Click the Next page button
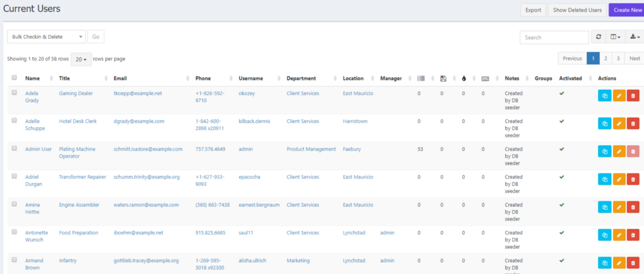Screen dimensions: 644x274 pyautogui.click(x=635, y=58)
